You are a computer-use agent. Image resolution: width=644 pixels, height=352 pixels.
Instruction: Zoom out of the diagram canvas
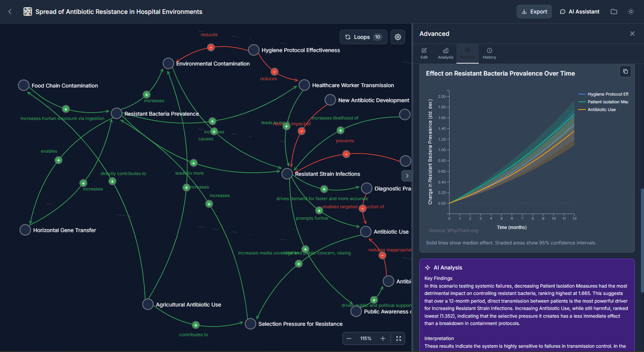click(x=349, y=339)
